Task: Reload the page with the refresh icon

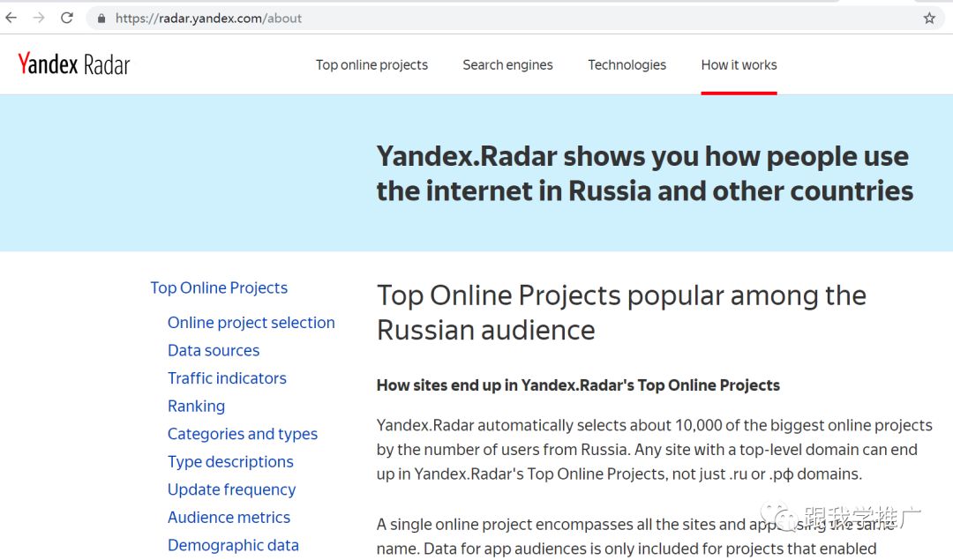Action: [x=67, y=19]
